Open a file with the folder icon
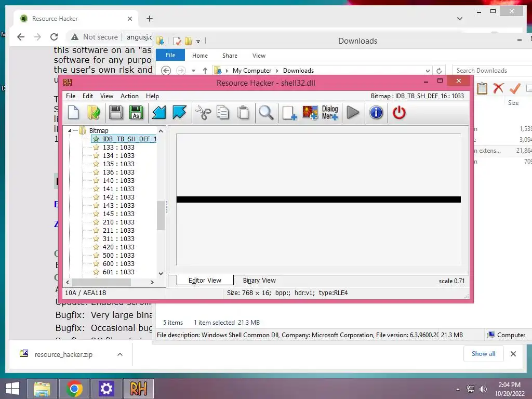Screen dimensions: 532x399 94,112
